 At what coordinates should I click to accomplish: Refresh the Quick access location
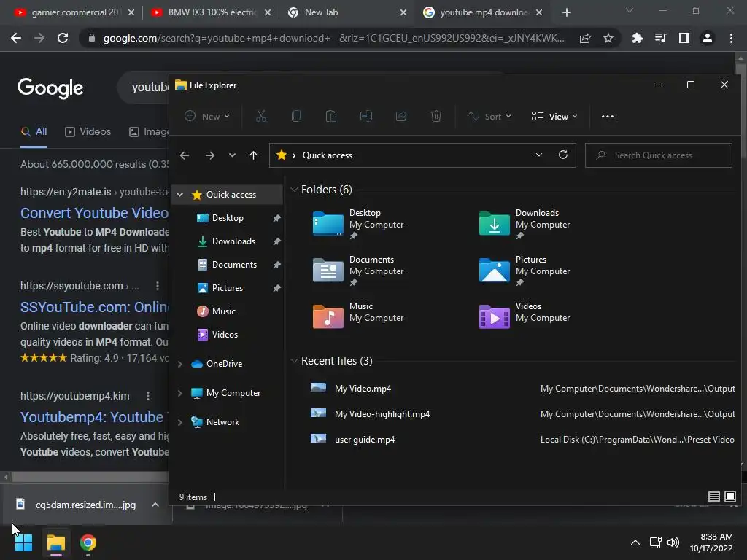562,155
